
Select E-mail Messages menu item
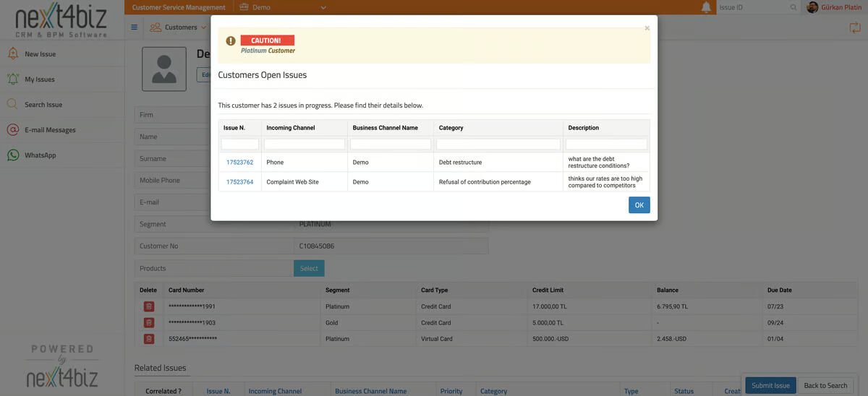coord(50,130)
